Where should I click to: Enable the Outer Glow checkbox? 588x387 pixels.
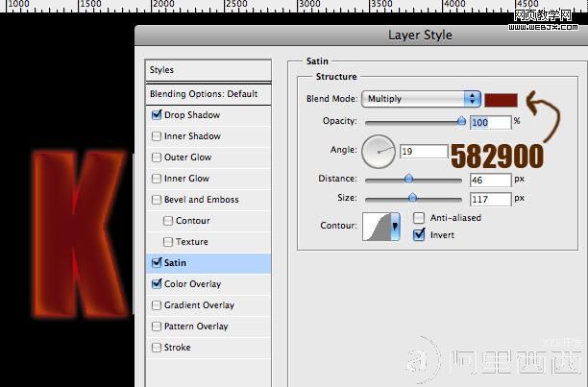(x=157, y=157)
